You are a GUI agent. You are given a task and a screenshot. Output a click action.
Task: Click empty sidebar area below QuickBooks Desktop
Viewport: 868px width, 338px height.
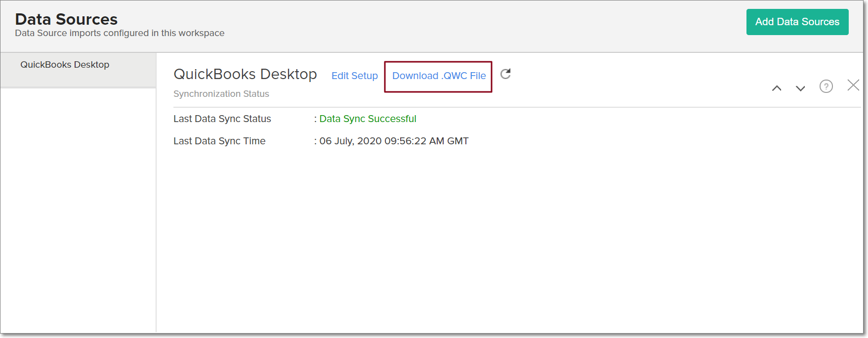click(x=78, y=208)
